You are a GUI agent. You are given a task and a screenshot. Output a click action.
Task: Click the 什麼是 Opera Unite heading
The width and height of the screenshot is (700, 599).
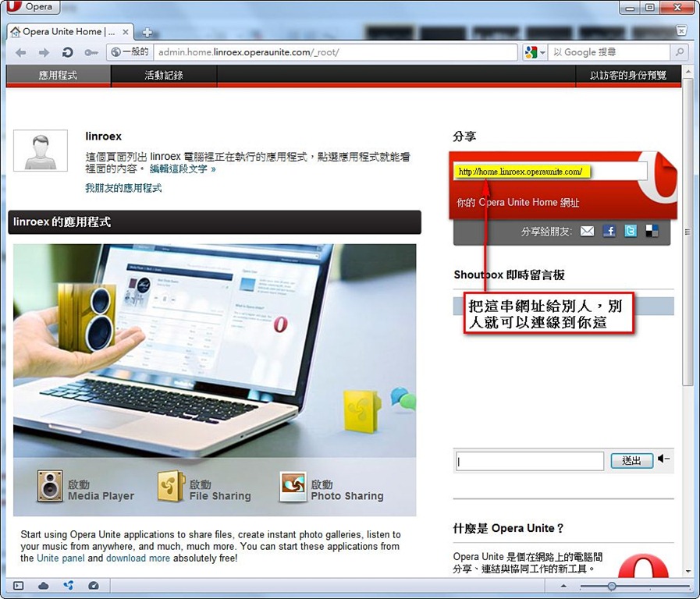click(x=509, y=529)
